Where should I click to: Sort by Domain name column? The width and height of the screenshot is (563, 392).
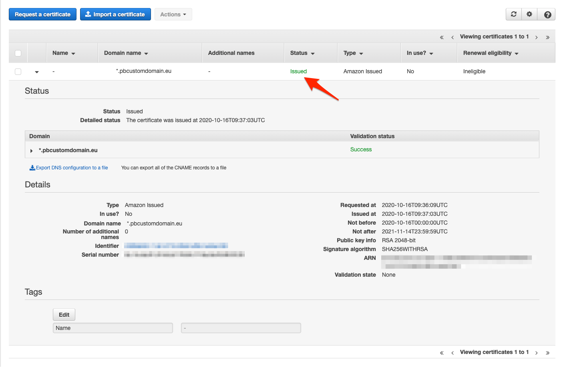[126, 53]
